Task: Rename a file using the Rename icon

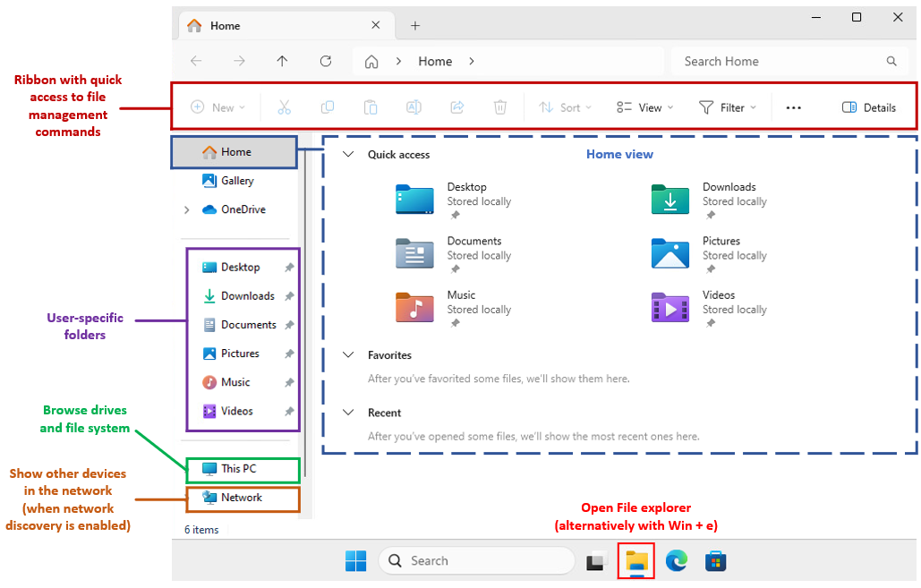Action: tap(414, 107)
